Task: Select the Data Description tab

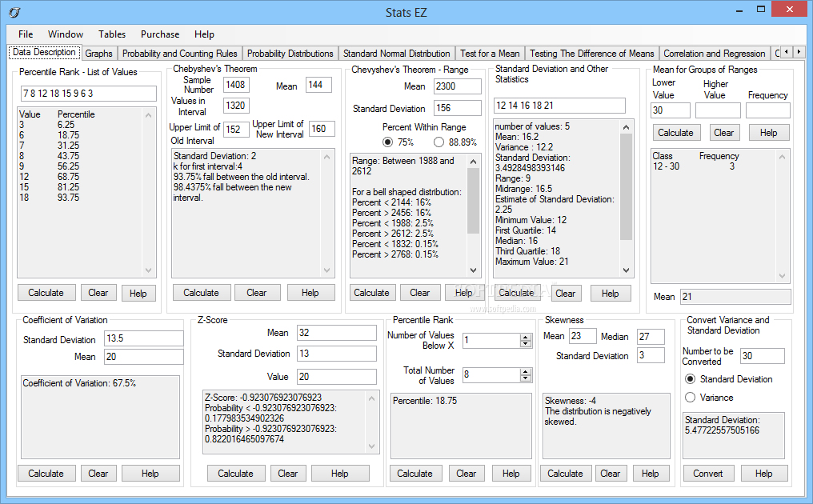Action: pyautogui.click(x=44, y=52)
